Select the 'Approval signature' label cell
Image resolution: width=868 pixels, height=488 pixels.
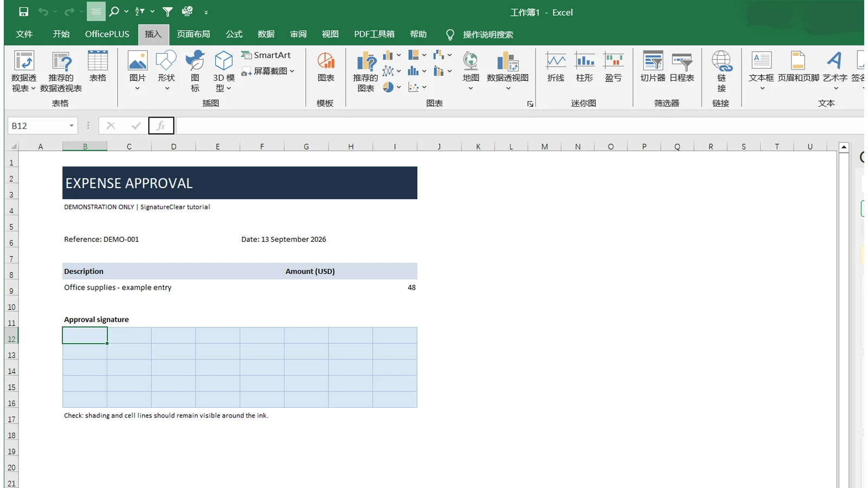[x=97, y=319]
